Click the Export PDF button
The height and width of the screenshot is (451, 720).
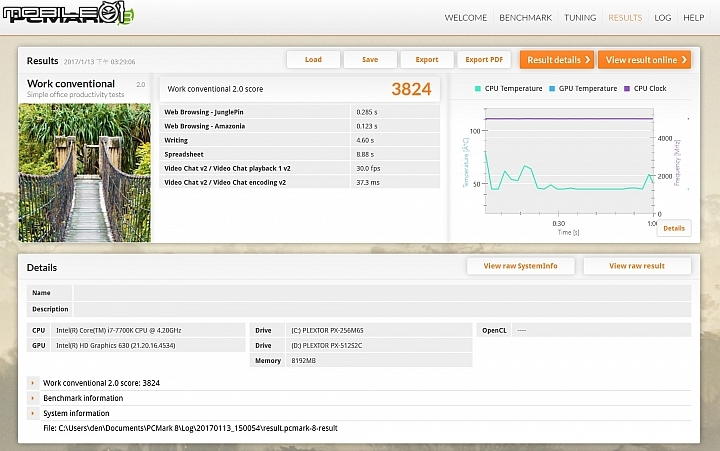tap(484, 60)
